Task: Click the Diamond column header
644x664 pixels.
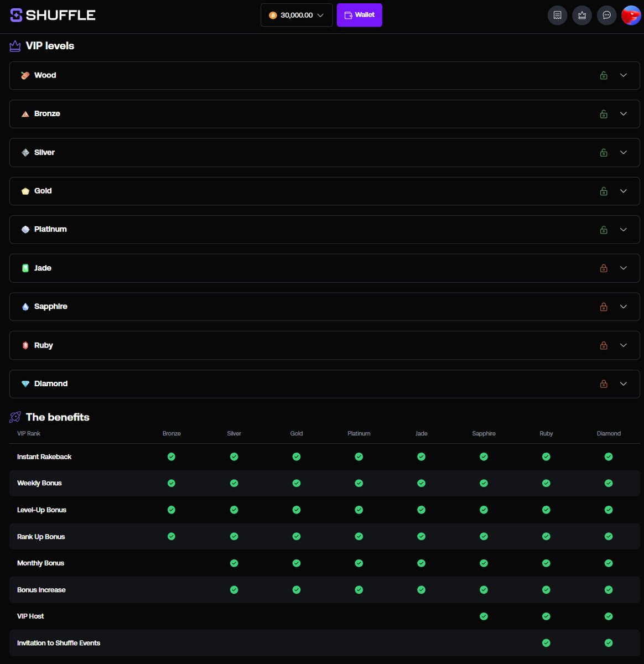Action: 609,434
